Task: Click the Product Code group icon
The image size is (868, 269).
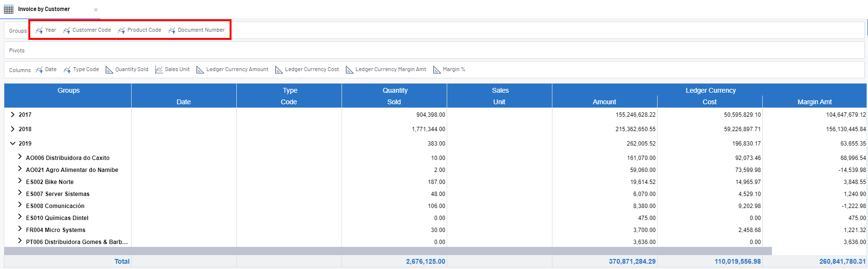Action: (122, 30)
